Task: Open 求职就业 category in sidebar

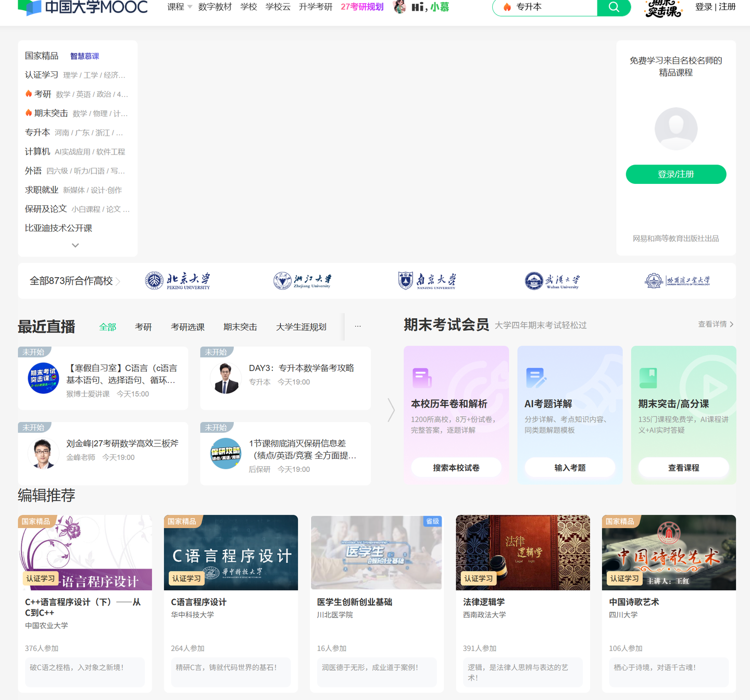Action: tap(42, 190)
